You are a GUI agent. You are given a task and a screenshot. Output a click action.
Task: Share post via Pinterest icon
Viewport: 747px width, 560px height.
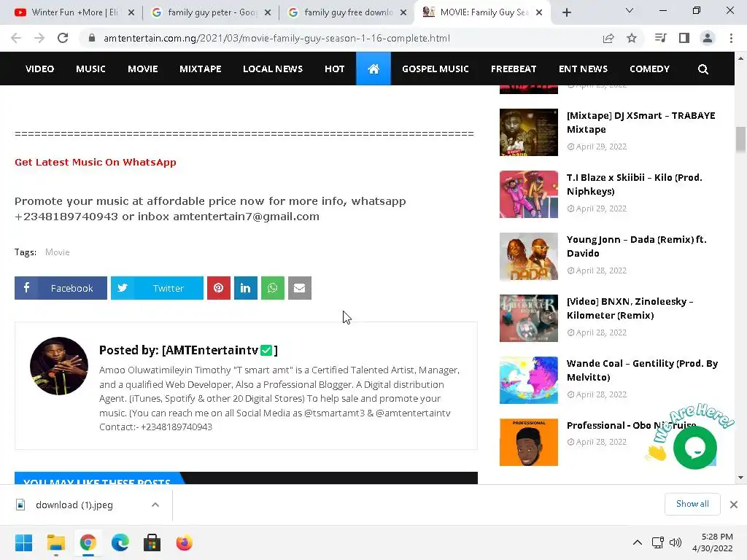click(219, 288)
